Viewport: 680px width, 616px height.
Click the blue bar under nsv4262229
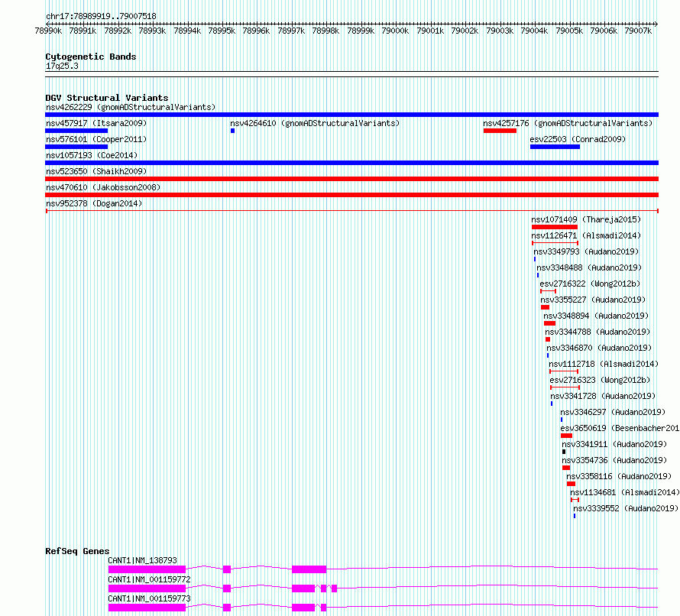coord(351,115)
